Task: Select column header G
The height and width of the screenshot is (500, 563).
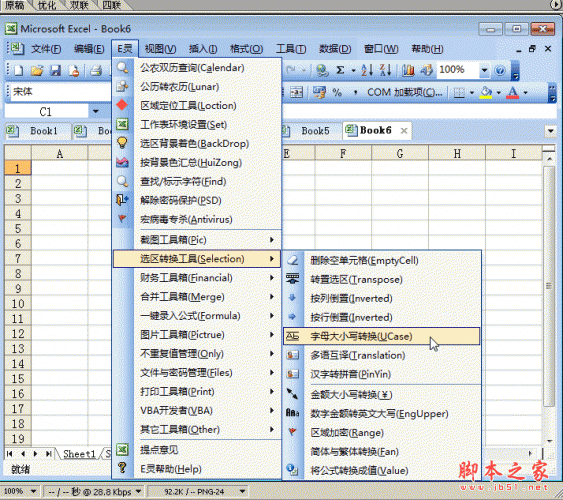Action: 400,154
